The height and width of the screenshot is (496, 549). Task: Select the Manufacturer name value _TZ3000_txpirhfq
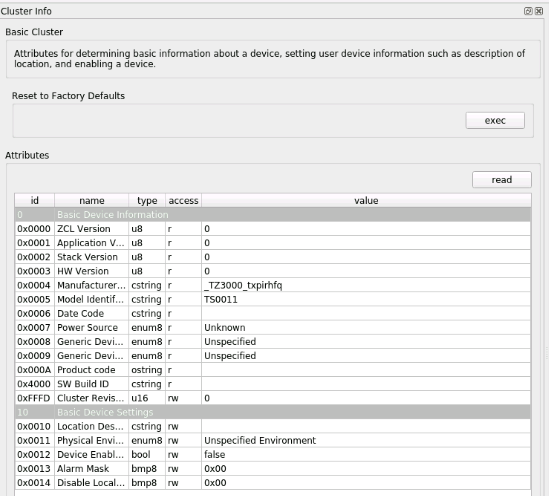243,286
